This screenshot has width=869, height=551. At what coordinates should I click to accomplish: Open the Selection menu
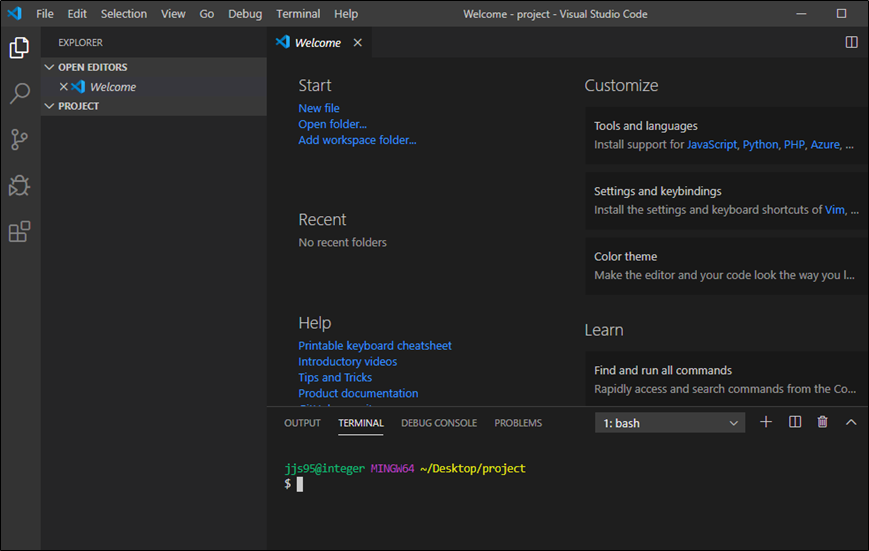tap(124, 14)
